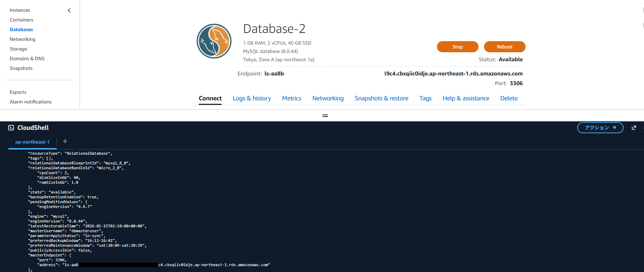
Task: Open the アクション dropdown menu
Action: pos(600,128)
